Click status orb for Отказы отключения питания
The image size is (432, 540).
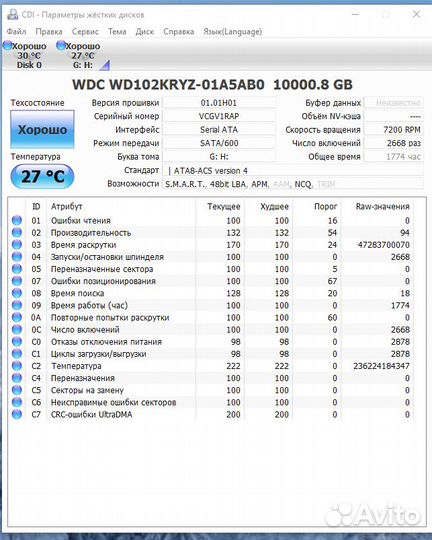coord(17,342)
